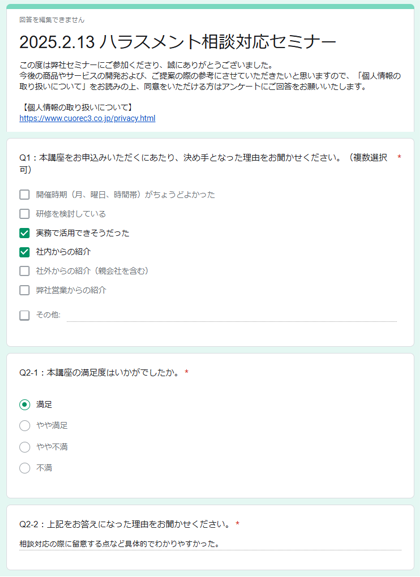The image size is (420, 577).
Task: Open the privacy policy link cuorec3.co.jp
Action: point(87,118)
